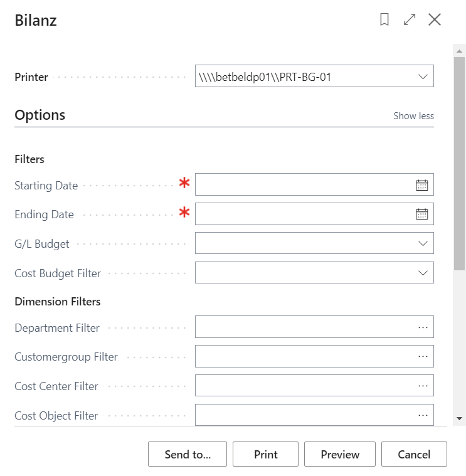The image size is (466, 476).
Task: Expand the dialog with the diagonal arrows icon
Action: [x=409, y=19]
